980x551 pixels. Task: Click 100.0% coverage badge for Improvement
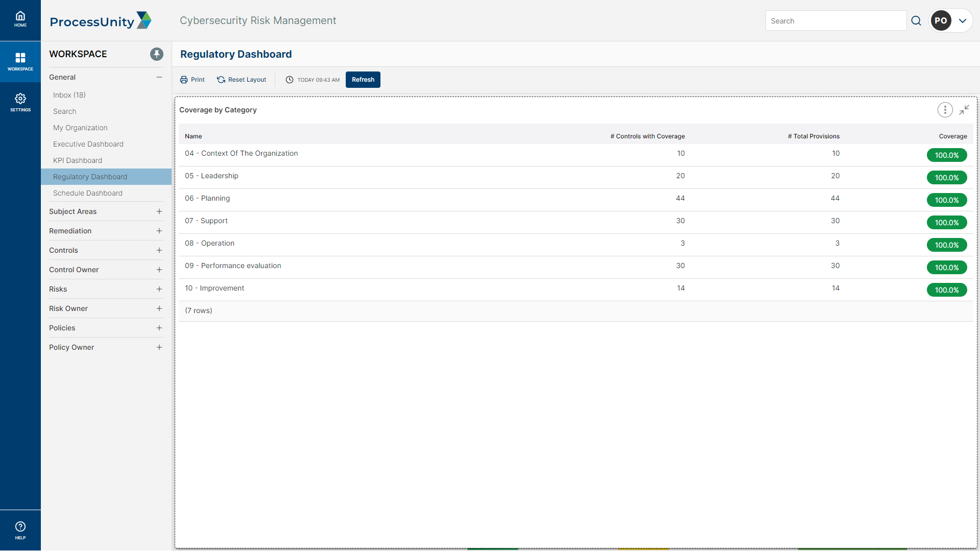[947, 290]
